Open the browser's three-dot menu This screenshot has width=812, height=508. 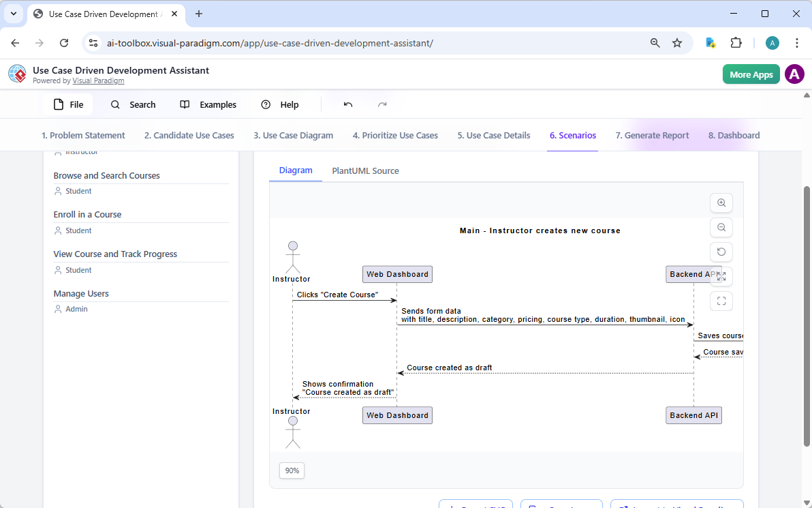click(x=797, y=42)
